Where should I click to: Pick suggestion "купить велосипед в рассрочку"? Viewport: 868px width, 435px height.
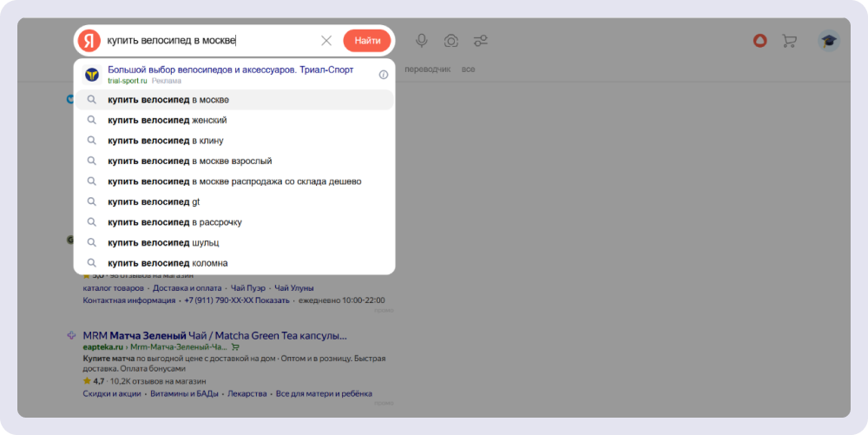coord(174,222)
